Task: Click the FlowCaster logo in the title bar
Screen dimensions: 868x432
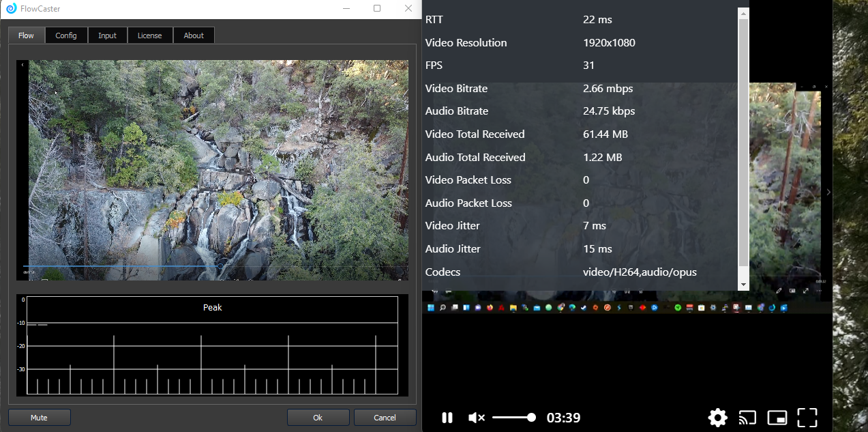Action: tap(11, 9)
